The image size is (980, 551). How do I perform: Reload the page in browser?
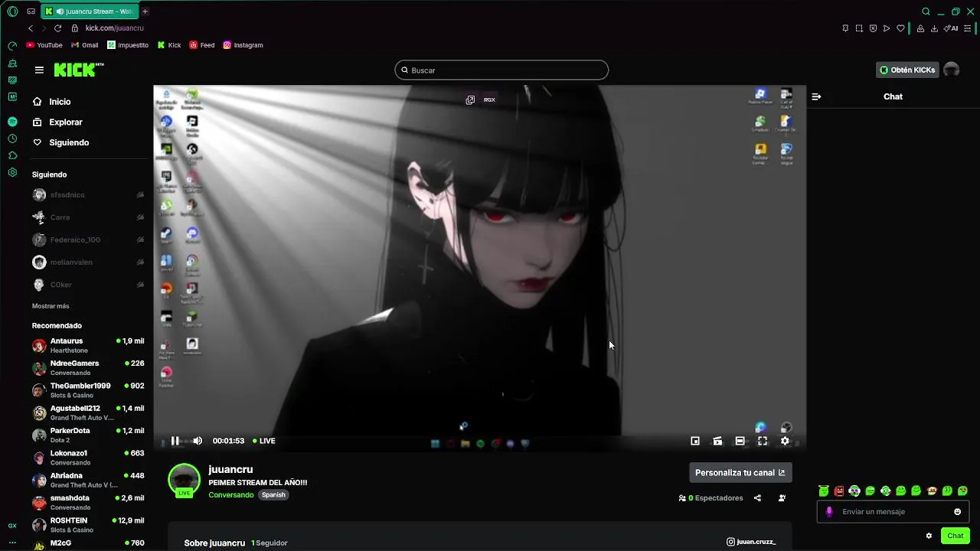tap(57, 28)
